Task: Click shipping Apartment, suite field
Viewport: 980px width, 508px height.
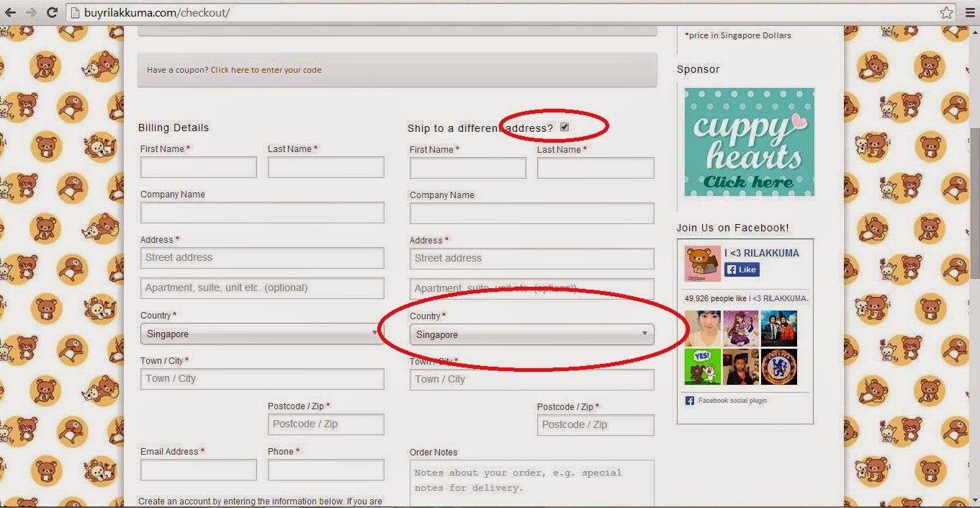Action: click(532, 289)
